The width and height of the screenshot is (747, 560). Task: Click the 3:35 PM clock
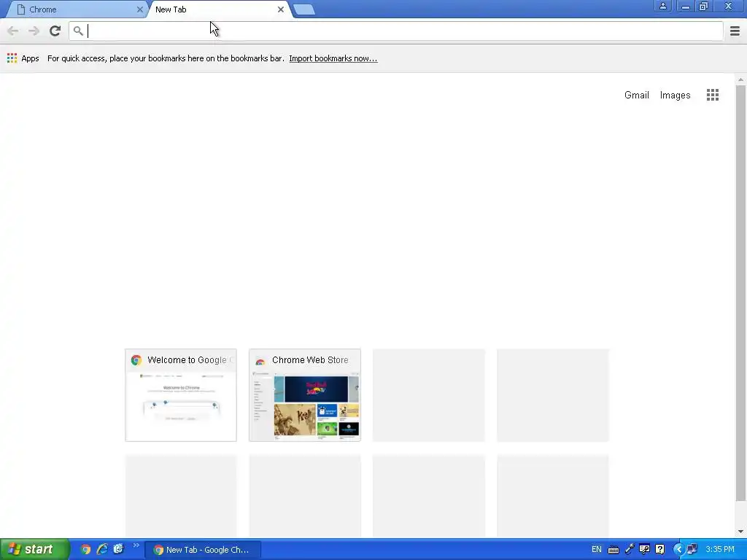[x=719, y=550]
